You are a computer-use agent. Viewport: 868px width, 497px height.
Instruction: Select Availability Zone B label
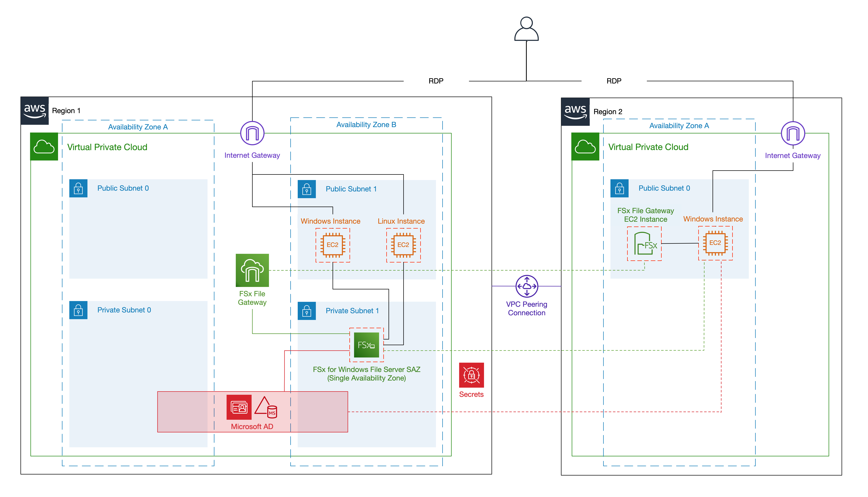tap(366, 125)
